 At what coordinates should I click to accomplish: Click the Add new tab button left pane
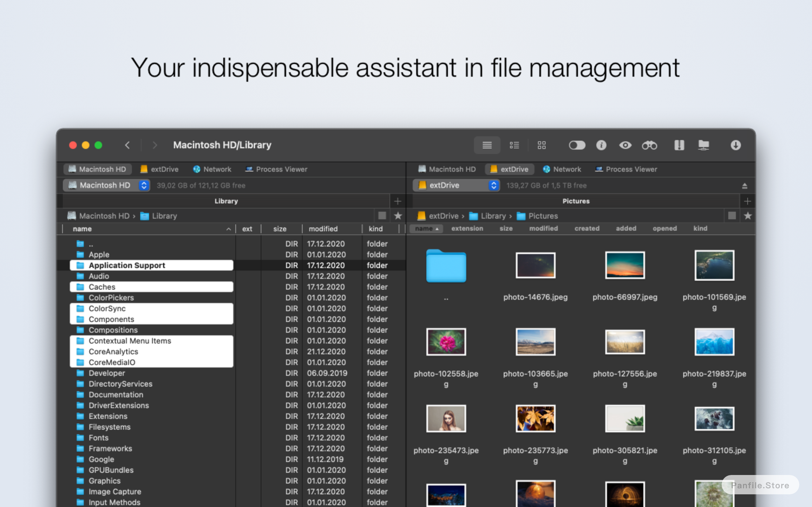click(x=397, y=201)
